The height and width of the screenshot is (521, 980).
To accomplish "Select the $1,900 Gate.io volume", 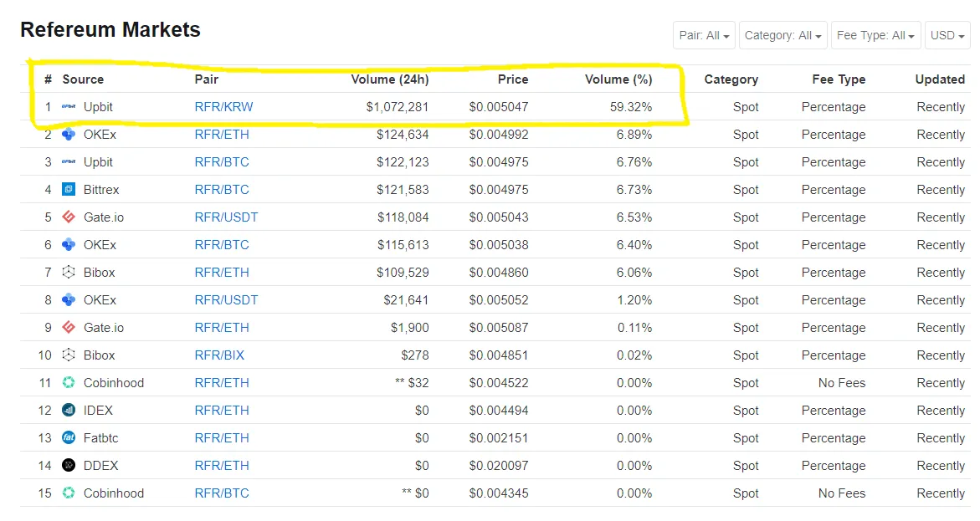I will click(410, 327).
